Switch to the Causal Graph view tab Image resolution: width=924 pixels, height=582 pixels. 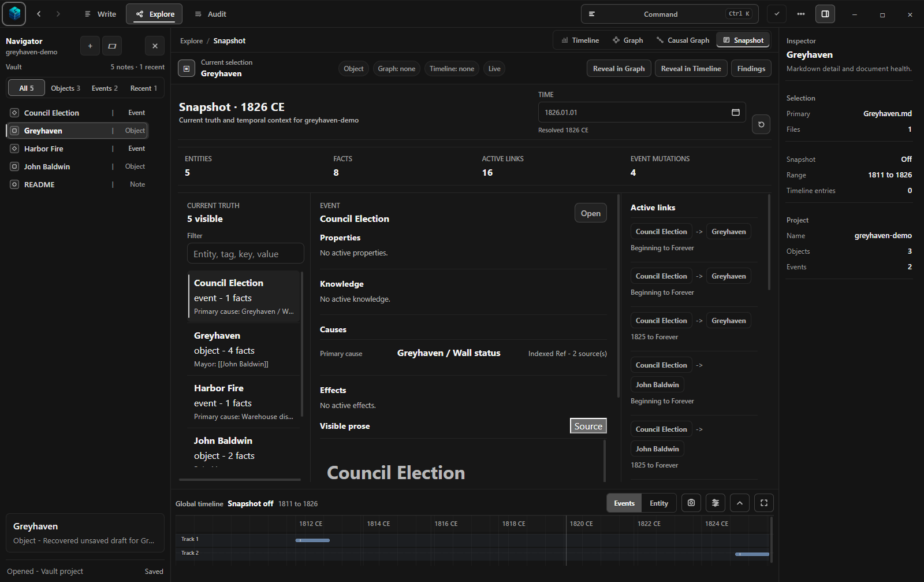pos(683,40)
